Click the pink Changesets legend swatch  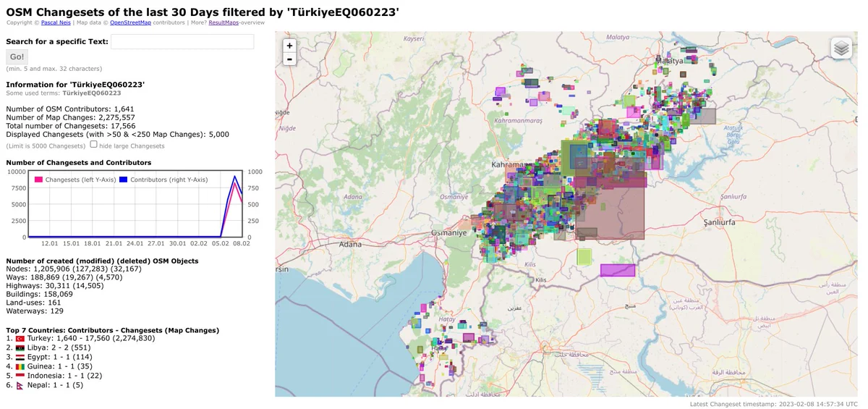(x=39, y=179)
